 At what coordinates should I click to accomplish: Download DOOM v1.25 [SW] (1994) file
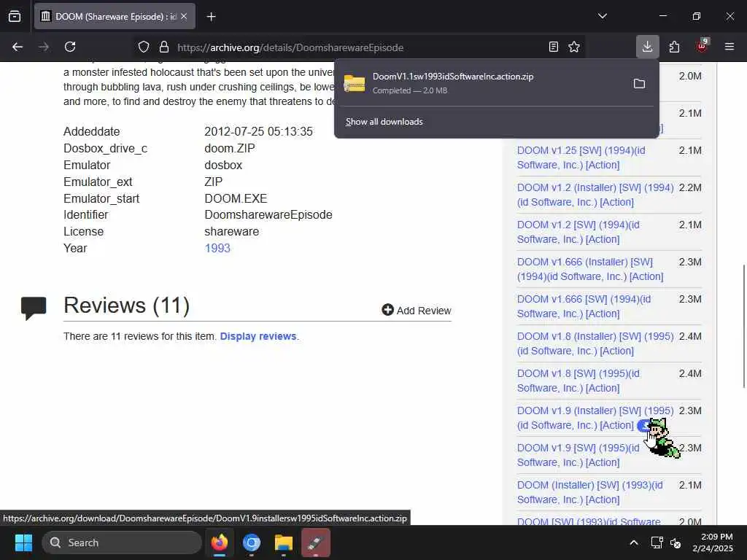point(581,157)
